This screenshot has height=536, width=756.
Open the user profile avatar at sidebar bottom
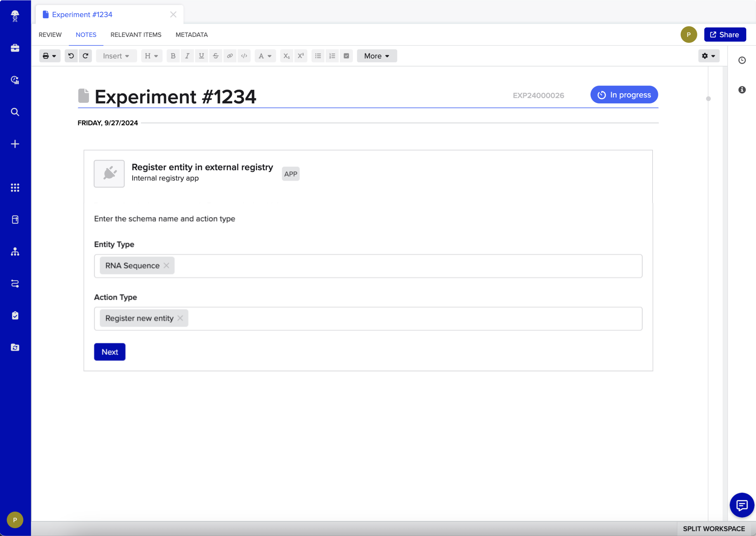point(15,520)
